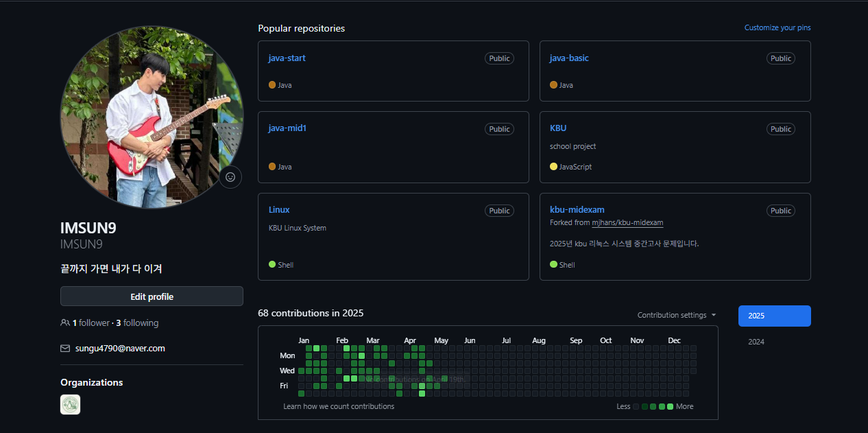Image resolution: width=868 pixels, height=433 pixels.
Task: Click the Public badge on Linux card
Action: tap(499, 211)
